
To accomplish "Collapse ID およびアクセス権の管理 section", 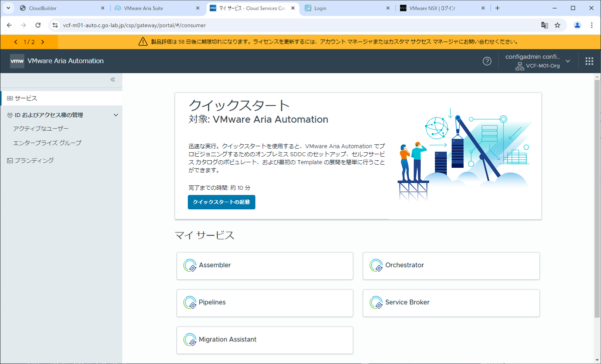I will pos(116,115).
